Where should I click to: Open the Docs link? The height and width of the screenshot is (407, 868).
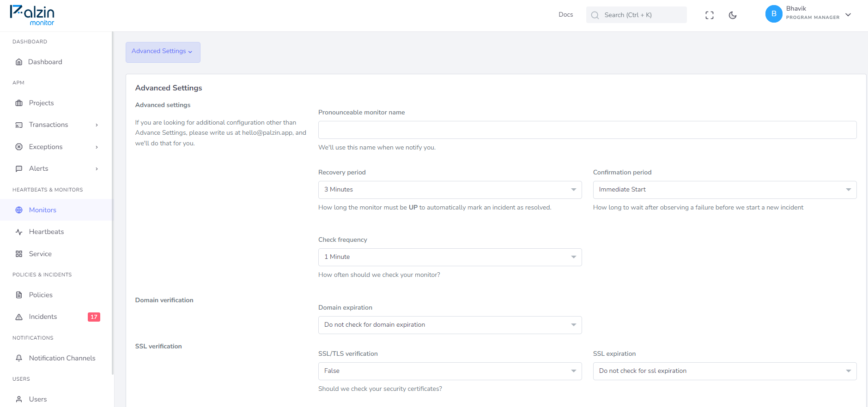(565, 15)
